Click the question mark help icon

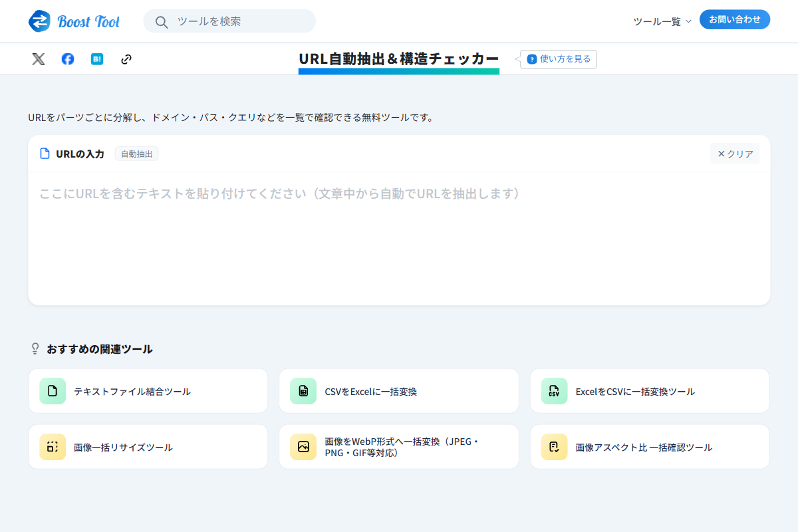tap(532, 59)
